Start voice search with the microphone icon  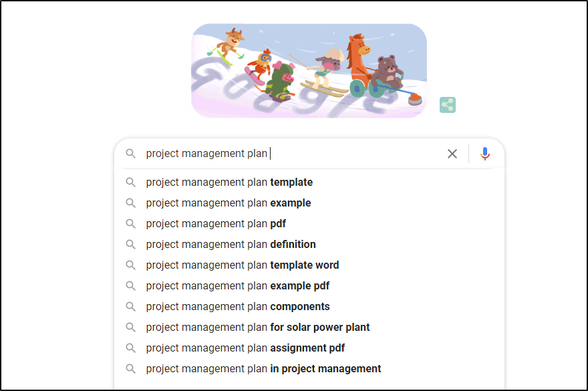tap(485, 154)
